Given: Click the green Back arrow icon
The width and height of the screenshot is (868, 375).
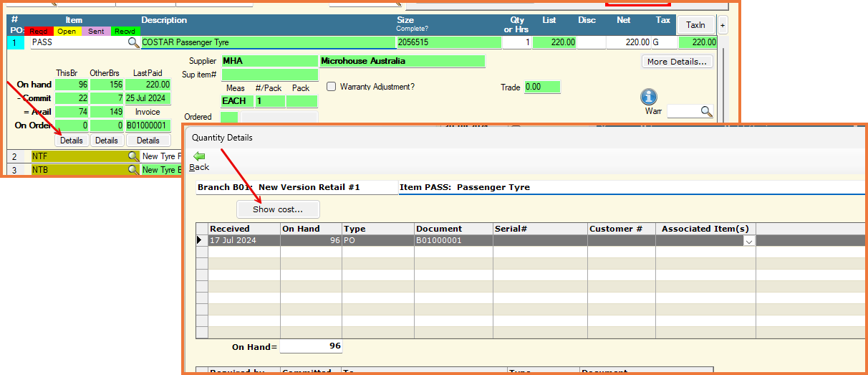Looking at the screenshot, I should pos(199,156).
